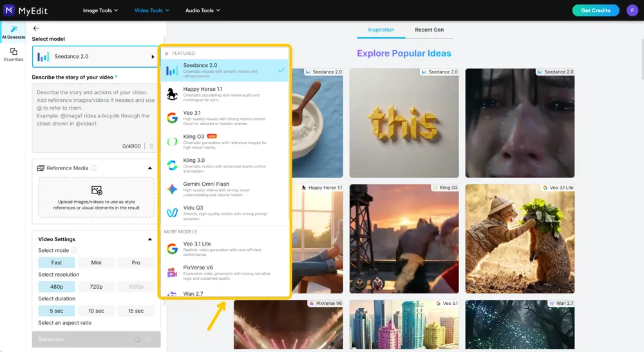The width and height of the screenshot is (644, 352).
Task: Click the page vertical scrollbar
Action: pyautogui.click(x=642, y=59)
